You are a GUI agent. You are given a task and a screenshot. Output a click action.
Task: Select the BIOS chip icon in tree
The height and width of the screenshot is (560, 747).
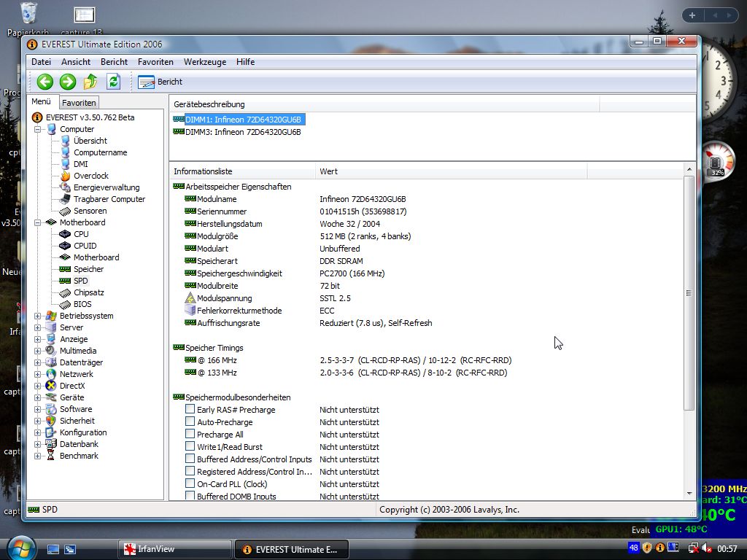65,304
